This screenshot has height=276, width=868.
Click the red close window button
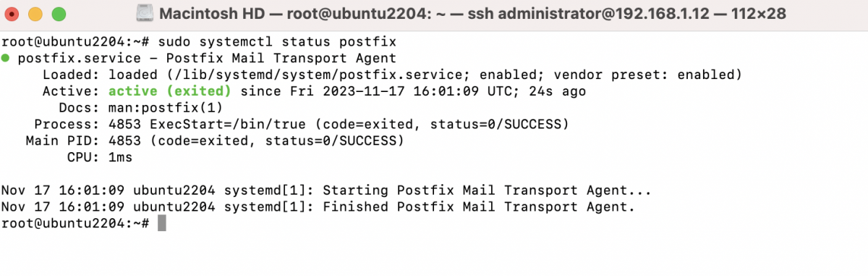(14, 13)
